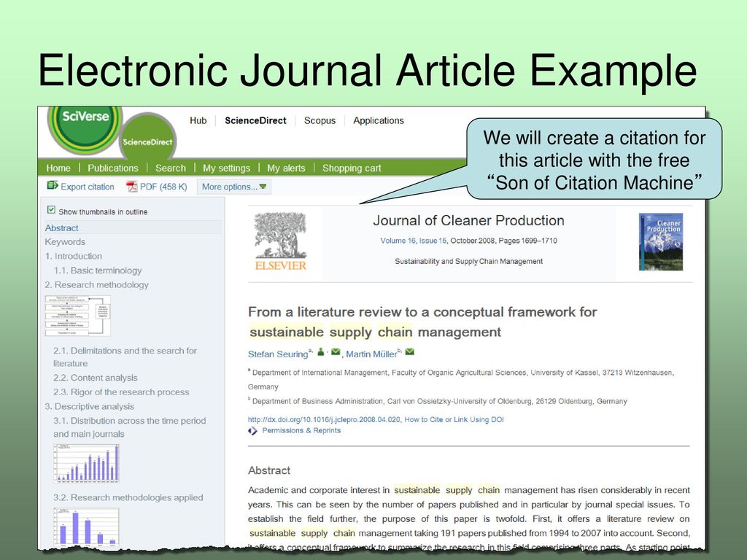
Task: Toggle the Show thumbnails in outline checkbox
Action: 52,210
